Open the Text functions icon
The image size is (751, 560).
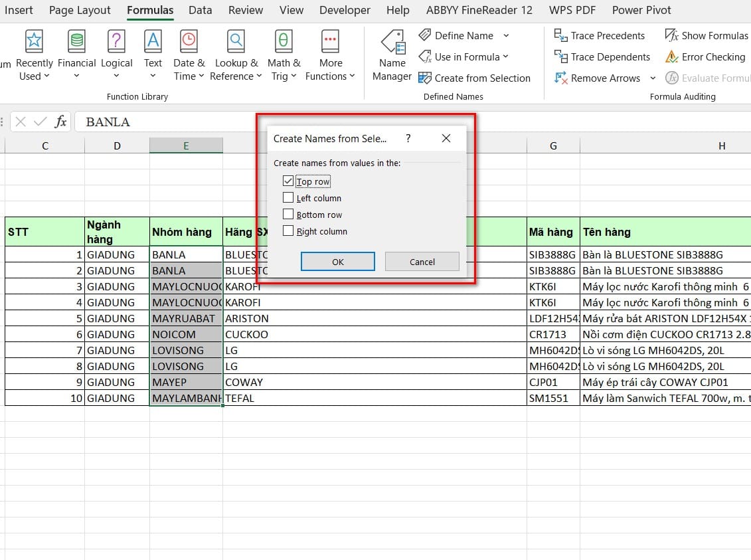(153, 43)
